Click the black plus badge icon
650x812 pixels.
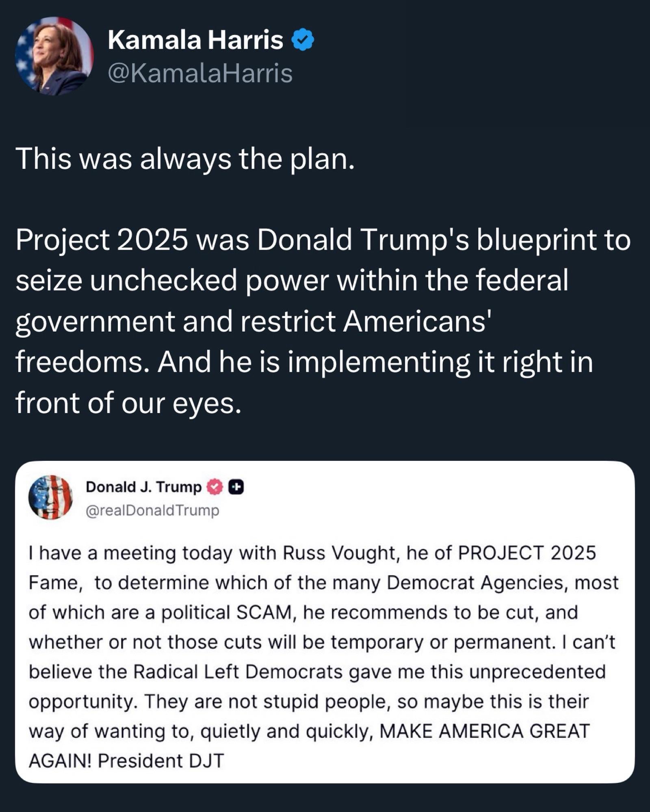pyautogui.click(x=236, y=487)
